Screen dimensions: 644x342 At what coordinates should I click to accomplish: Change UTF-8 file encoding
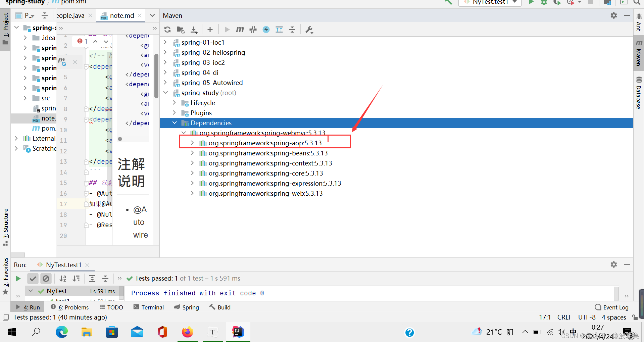click(587, 317)
